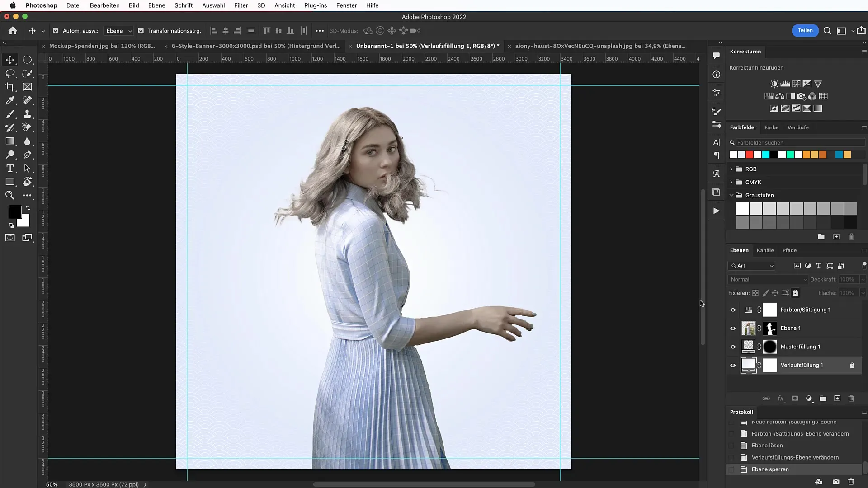
Task: Select the Move tool in toolbar
Action: point(9,60)
